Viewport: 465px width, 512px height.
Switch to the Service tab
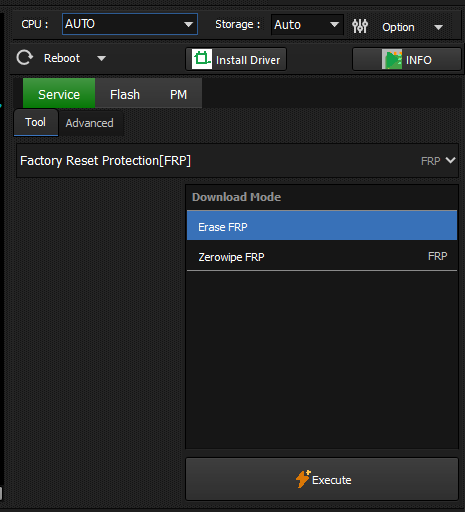[59, 93]
